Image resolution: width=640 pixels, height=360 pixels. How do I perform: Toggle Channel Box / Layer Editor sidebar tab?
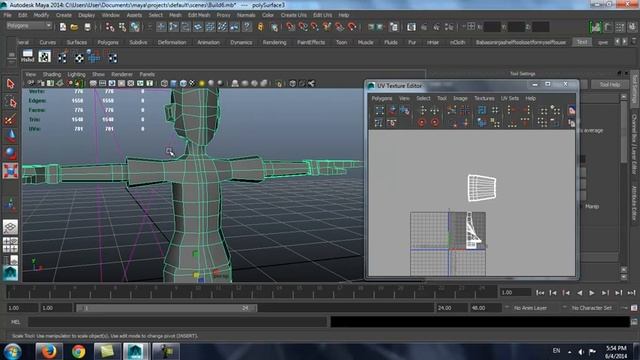pyautogui.click(x=635, y=143)
